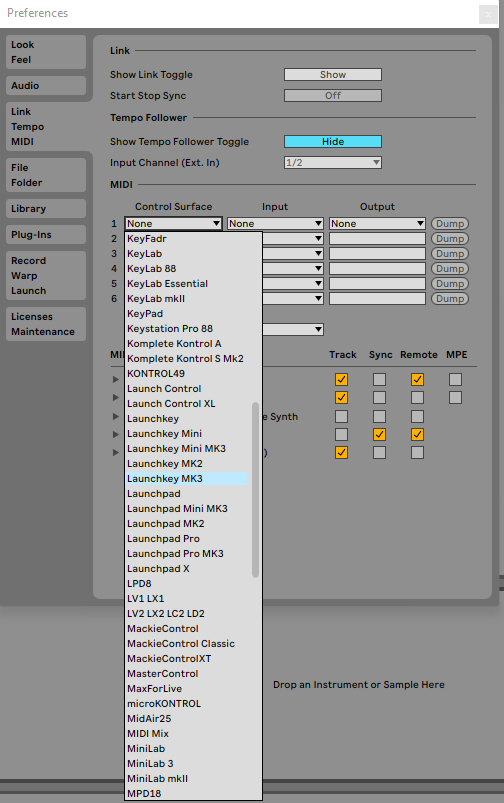
Task: Switch to Record Warp Launch tab
Action: 46,276
